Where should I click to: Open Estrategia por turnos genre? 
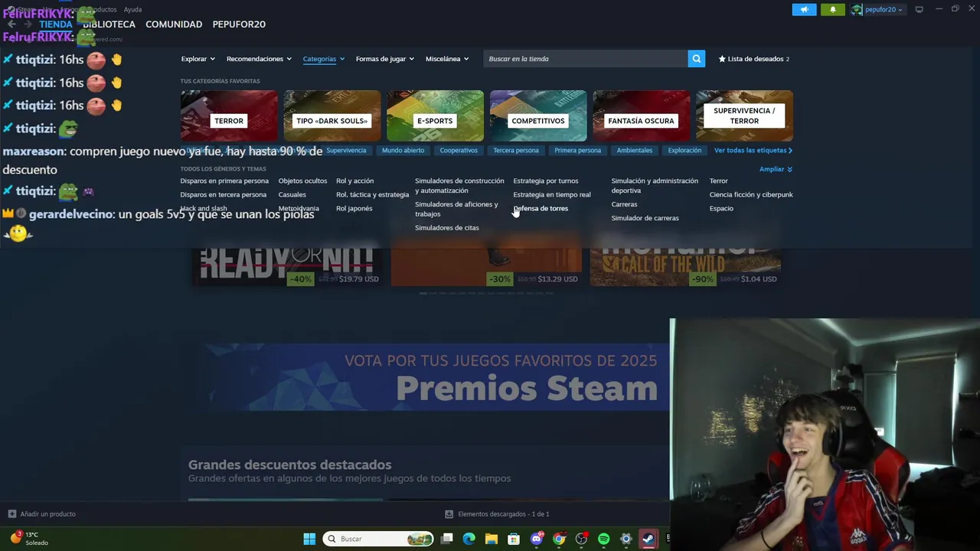[x=546, y=181]
